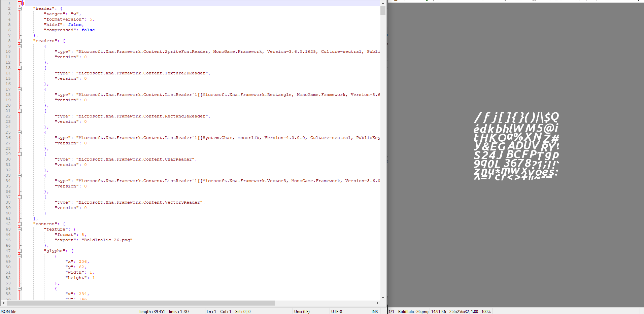The height and width of the screenshot is (314, 644).
Task: Collapse the root object fold at line 1
Action: [x=20, y=3]
